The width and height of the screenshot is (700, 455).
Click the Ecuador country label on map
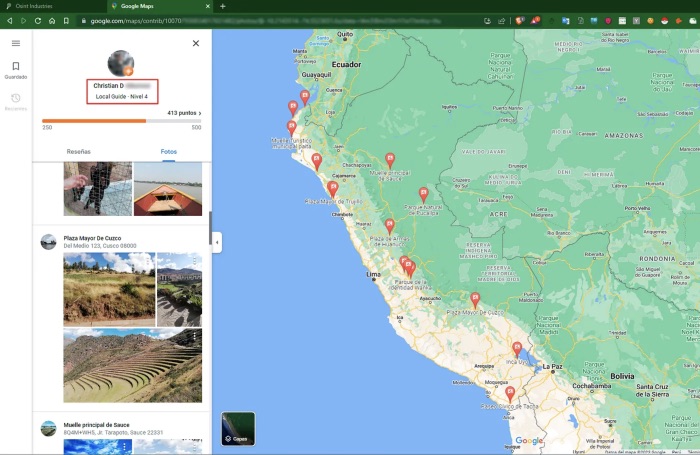[346, 64]
